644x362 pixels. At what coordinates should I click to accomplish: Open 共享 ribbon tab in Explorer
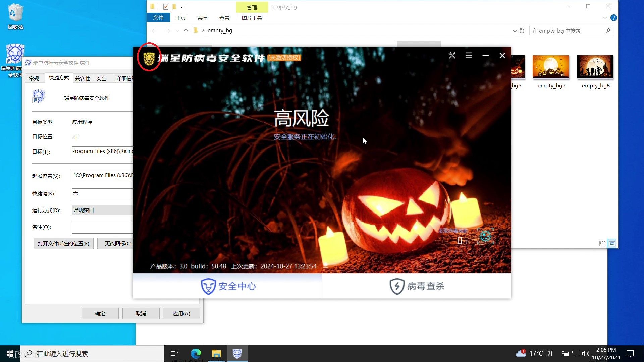tap(203, 18)
